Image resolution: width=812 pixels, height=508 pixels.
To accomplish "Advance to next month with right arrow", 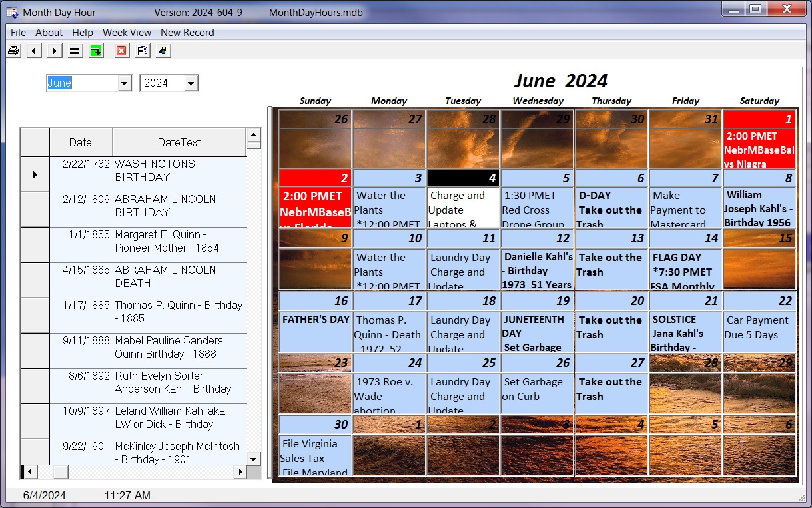I will tap(55, 51).
